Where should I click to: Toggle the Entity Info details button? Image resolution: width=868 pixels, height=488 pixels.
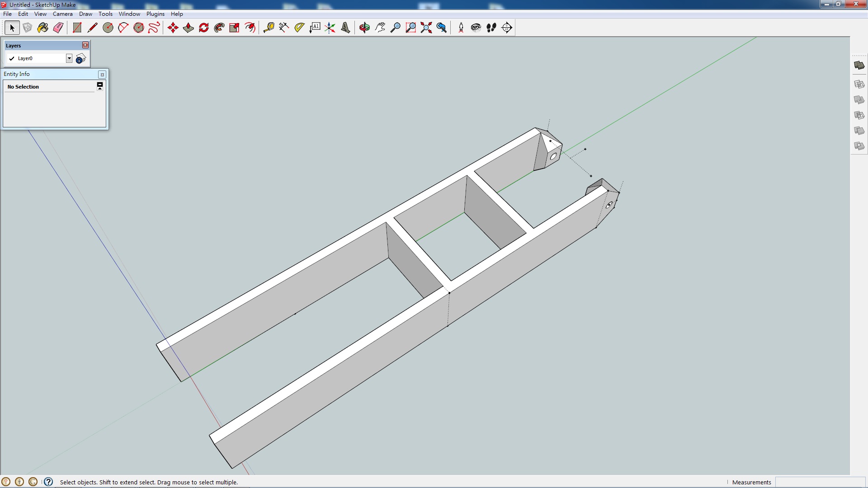pos(100,86)
